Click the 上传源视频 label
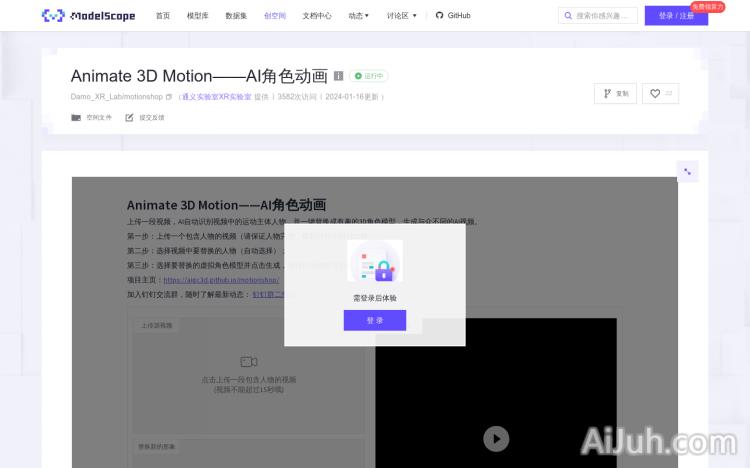This screenshot has width=750, height=468. tap(156, 325)
